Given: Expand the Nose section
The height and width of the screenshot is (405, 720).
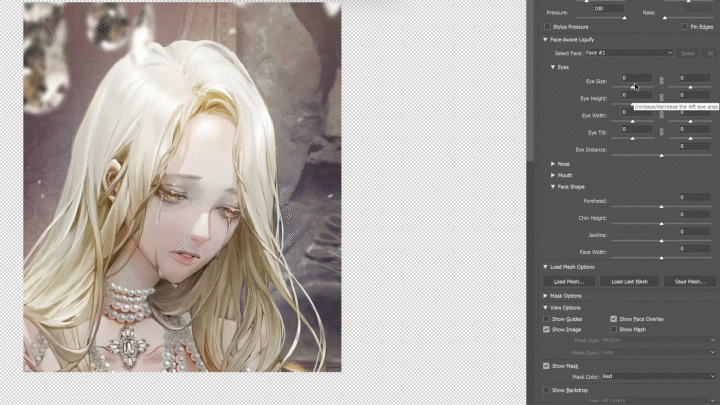Looking at the screenshot, I should (553, 163).
